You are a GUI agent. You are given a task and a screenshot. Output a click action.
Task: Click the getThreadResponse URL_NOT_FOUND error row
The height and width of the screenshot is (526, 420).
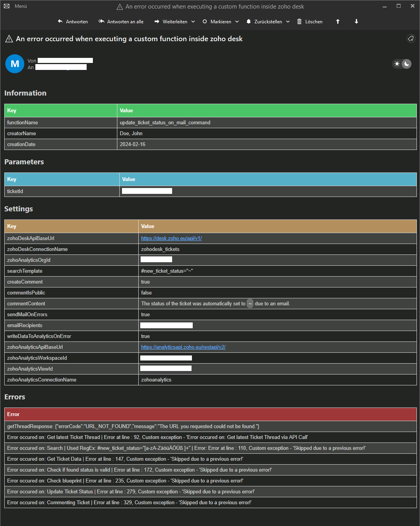tap(211, 426)
